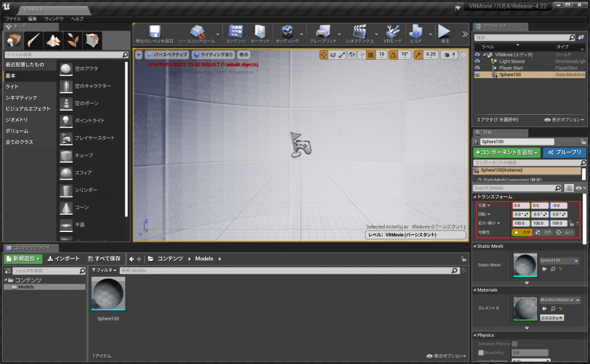This screenshot has height=364, width=590.
Task: Open WorldGridMaterial material dropdown
Action: point(560,300)
